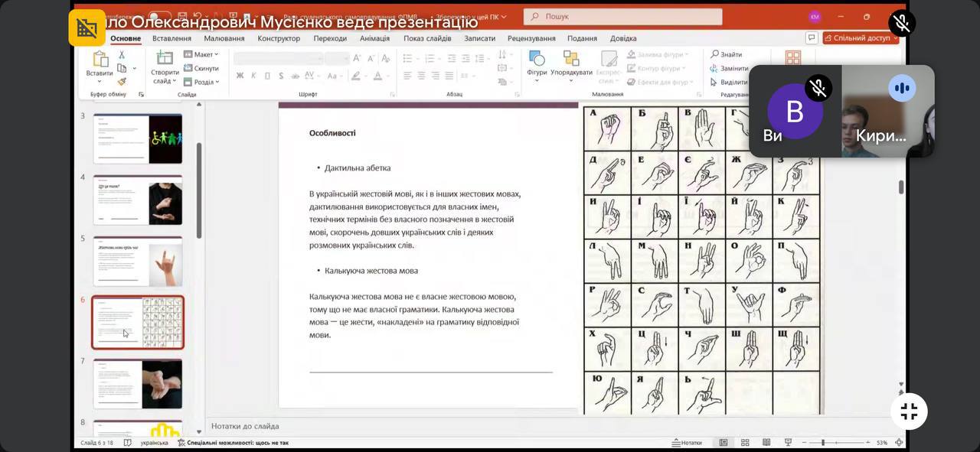The height and width of the screenshot is (452, 980).
Task: Toggle the Нотатки notes pane
Action: tap(686, 443)
